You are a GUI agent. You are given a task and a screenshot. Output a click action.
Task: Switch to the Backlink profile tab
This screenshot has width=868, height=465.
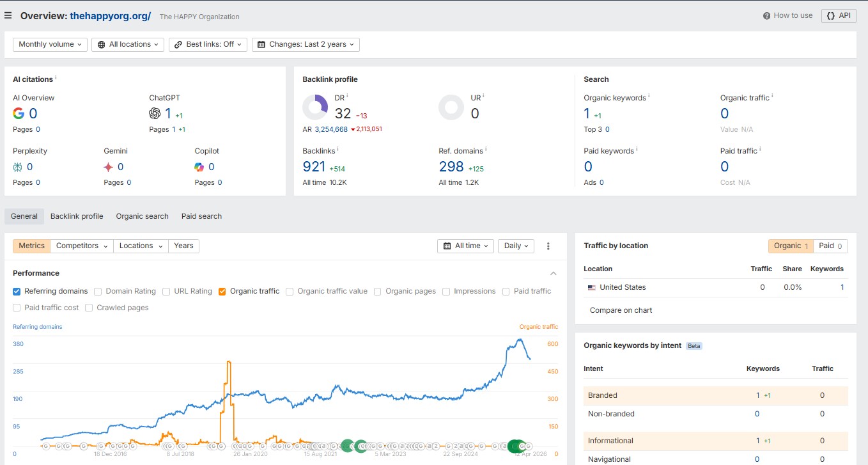(x=77, y=216)
